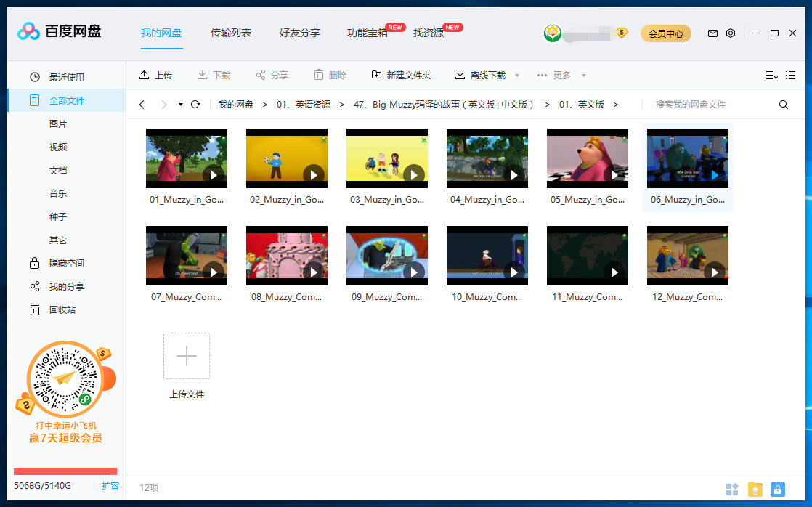
Task: Filter by 视频 in the sidebar
Action: (x=58, y=147)
